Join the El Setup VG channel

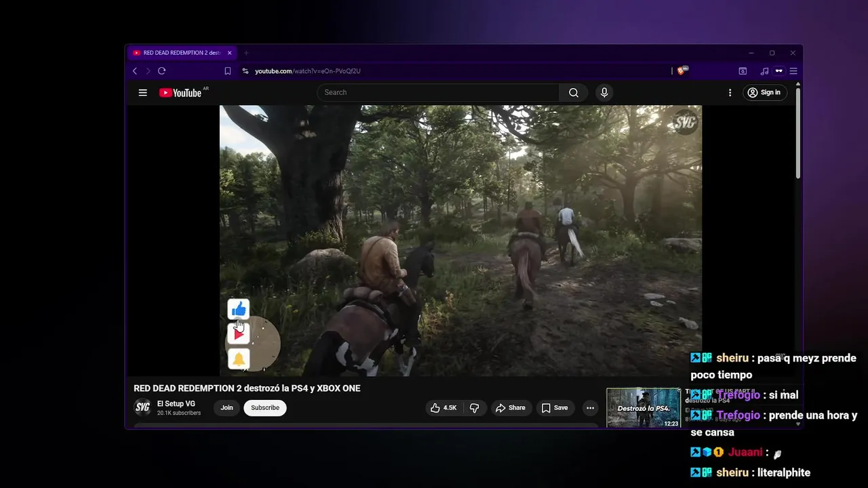coord(226,408)
